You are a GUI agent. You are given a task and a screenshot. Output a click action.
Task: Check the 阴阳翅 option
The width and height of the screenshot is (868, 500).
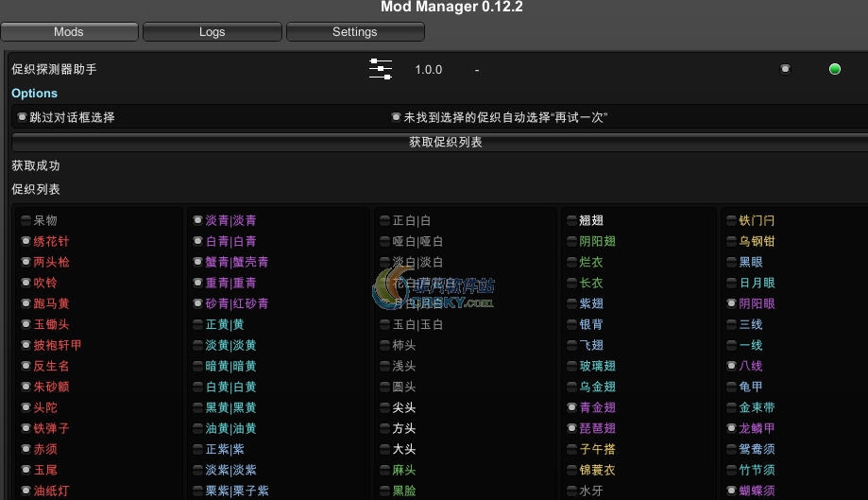571,241
